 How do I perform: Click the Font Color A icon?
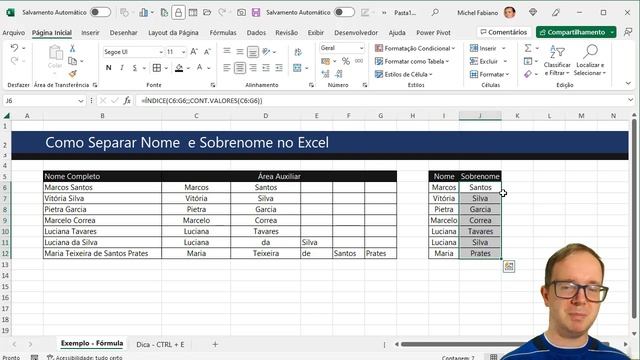tap(199, 68)
